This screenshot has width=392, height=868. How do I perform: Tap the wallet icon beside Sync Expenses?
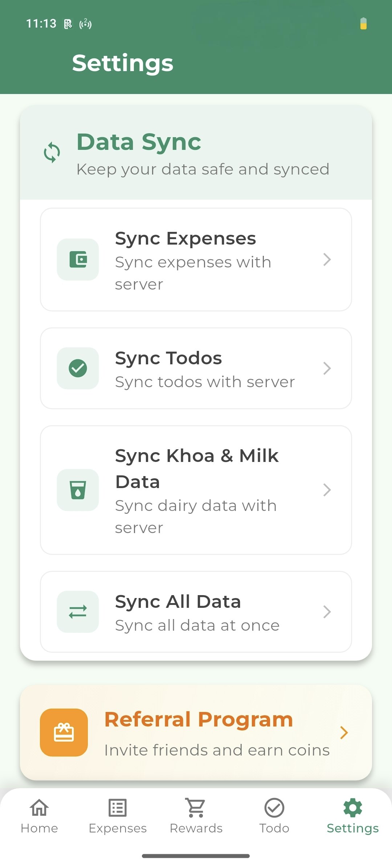pos(78,259)
